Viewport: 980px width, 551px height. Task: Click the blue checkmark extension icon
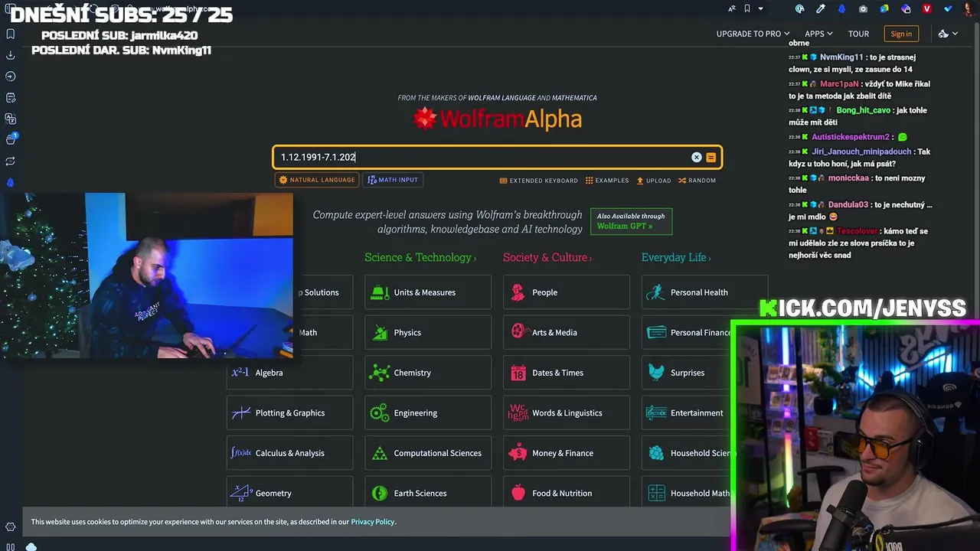[x=949, y=8]
